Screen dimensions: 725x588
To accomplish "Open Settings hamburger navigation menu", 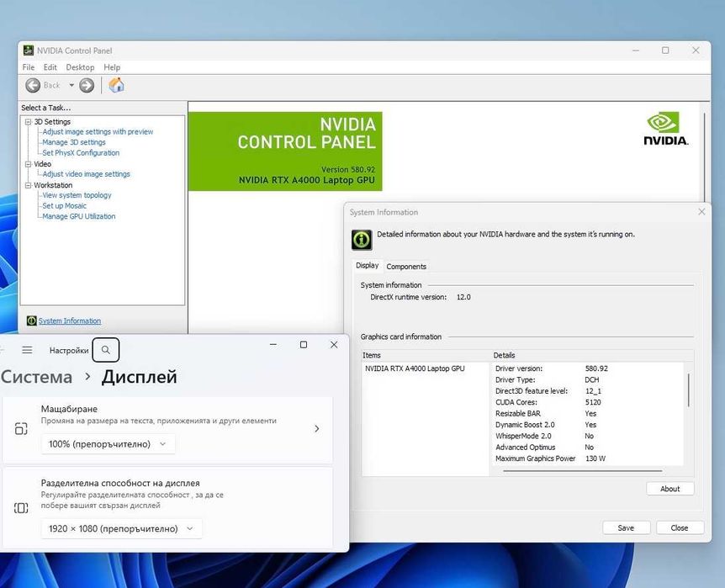I will [27, 350].
